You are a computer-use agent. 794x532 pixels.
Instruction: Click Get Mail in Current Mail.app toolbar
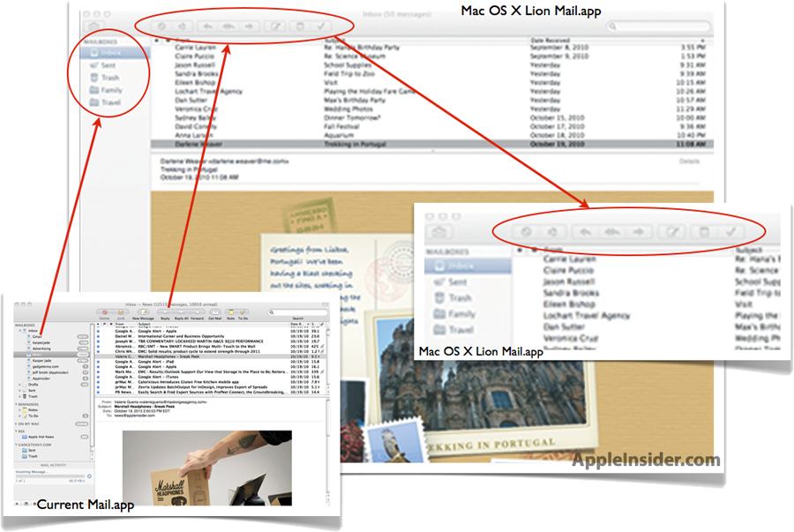point(215,312)
